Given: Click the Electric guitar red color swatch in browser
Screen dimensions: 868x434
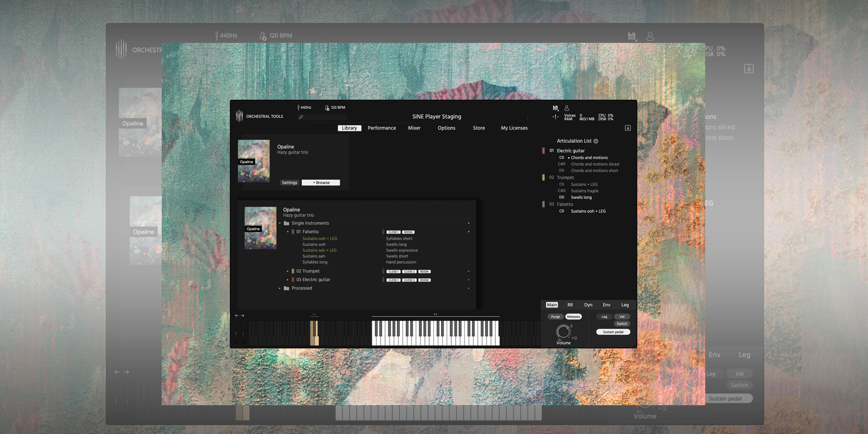Looking at the screenshot, I should [293, 280].
